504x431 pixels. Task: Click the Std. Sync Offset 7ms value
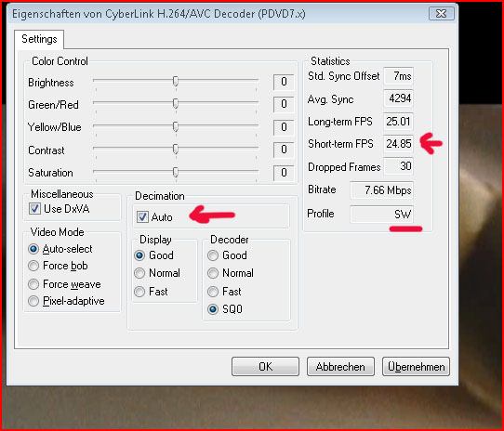coord(398,76)
